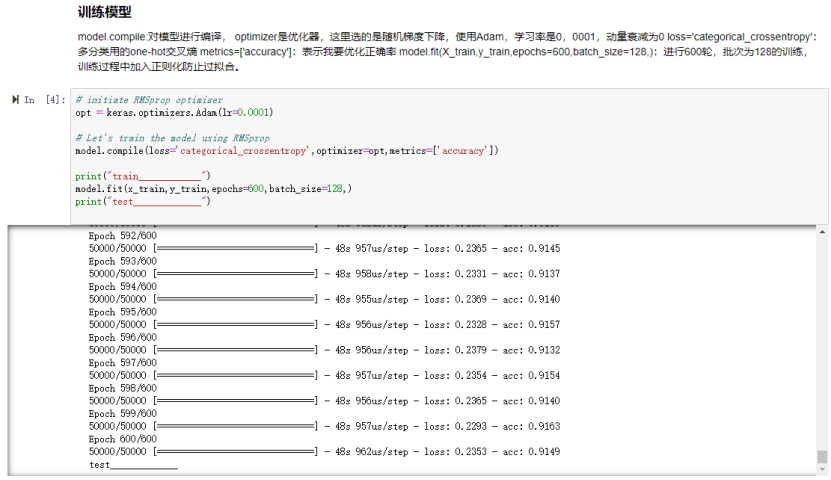
Task: Click the 'loss: 0.2293' value
Action: (455, 426)
